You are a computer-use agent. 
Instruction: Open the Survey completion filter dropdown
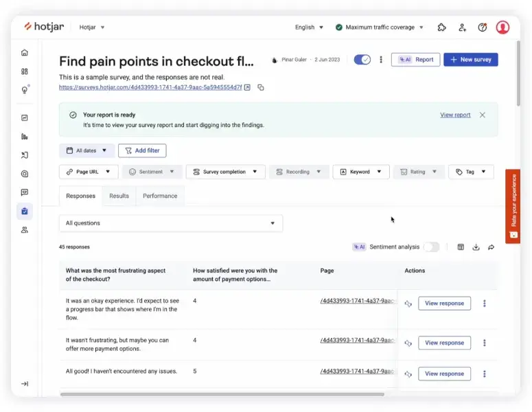point(225,172)
